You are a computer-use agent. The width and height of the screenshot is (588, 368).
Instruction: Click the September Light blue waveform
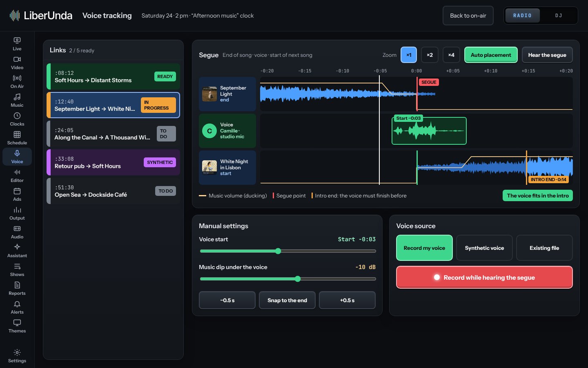(347, 94)
